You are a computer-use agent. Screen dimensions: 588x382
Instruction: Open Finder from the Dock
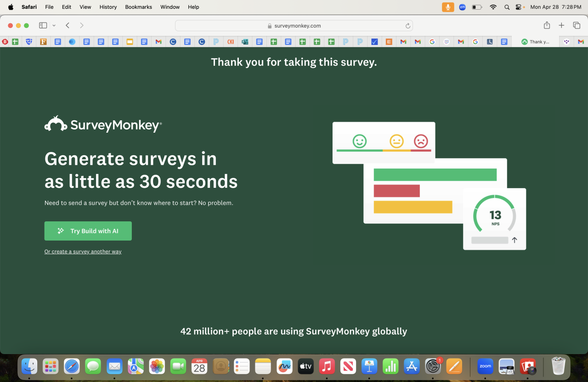29,366
